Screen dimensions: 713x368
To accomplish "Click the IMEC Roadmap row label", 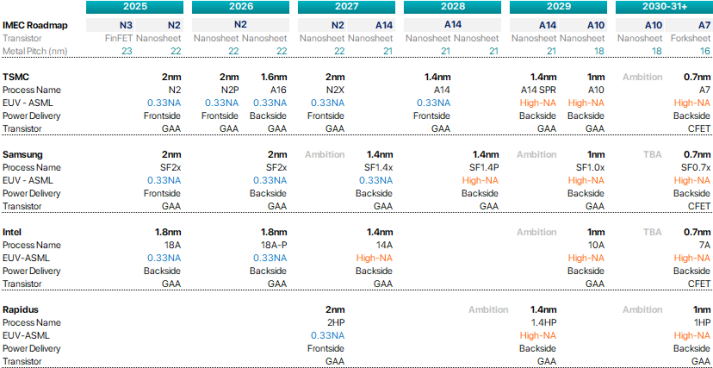I will point(35,25).
